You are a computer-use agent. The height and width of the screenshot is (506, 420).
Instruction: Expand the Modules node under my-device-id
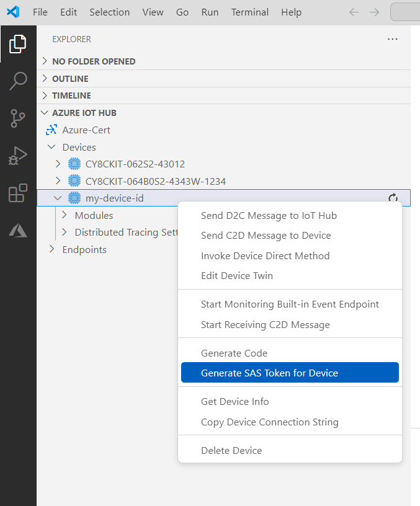[65, 215]
